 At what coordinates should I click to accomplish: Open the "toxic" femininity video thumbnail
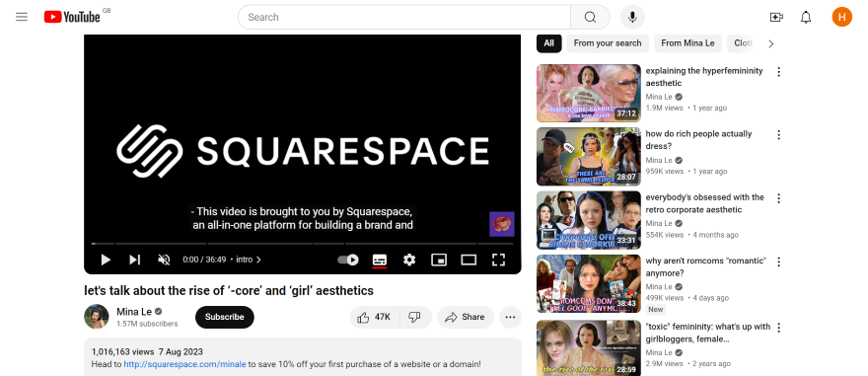click(x=589, y=347)
